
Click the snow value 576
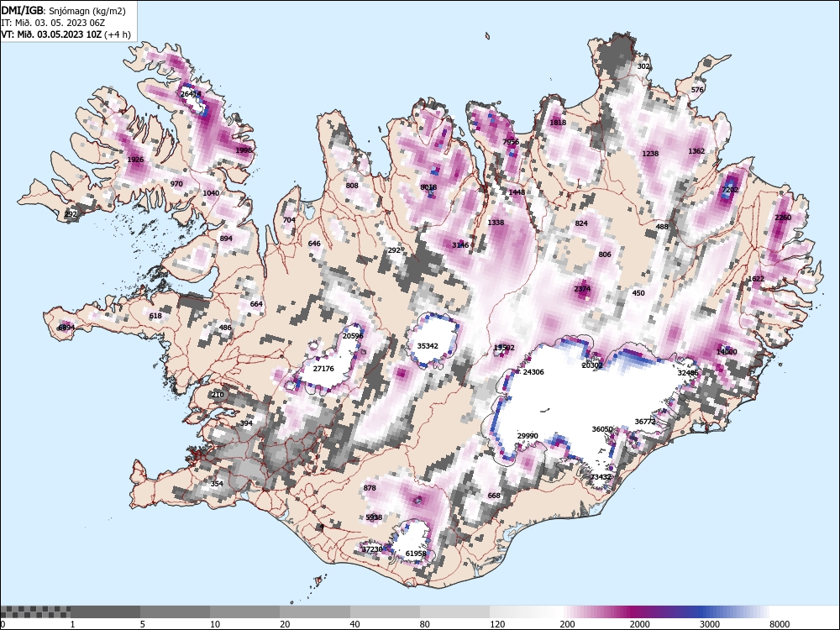coord(697,90)
